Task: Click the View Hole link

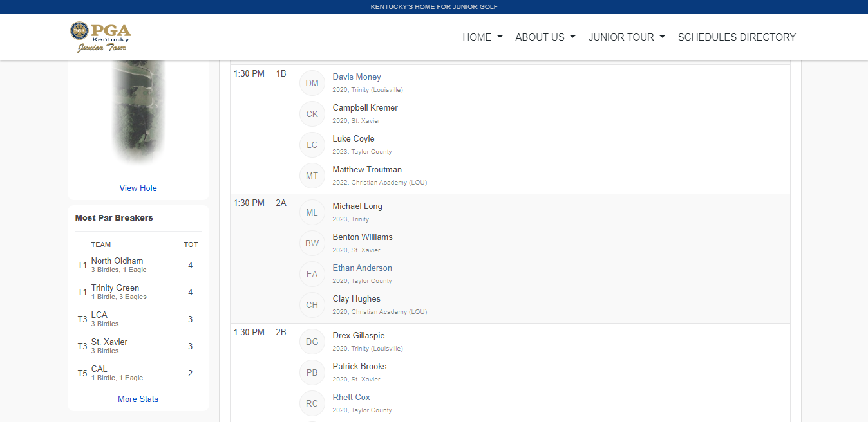Action: pos(138,188)
